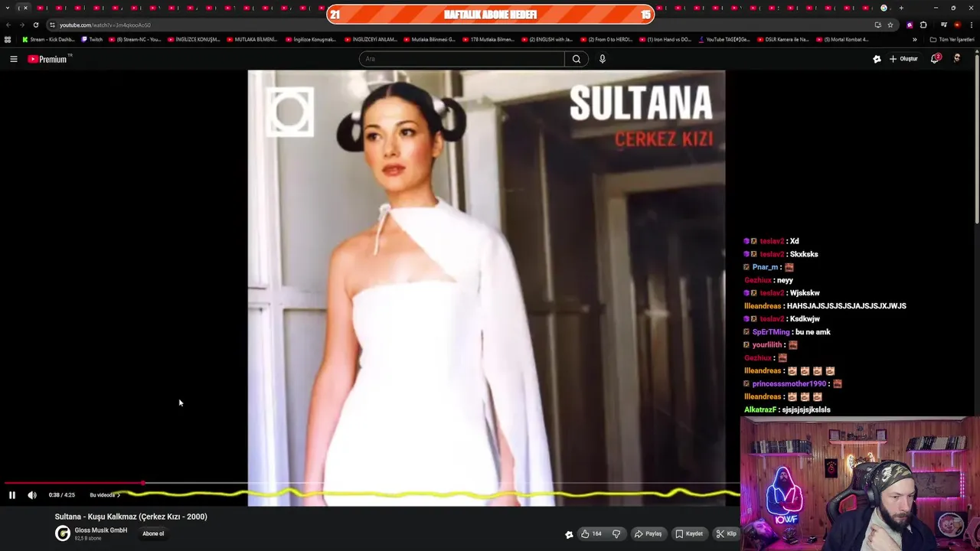Mute the video with the speaker icon
The height and width of the screenshot is (551, 980).
(32, 495)
